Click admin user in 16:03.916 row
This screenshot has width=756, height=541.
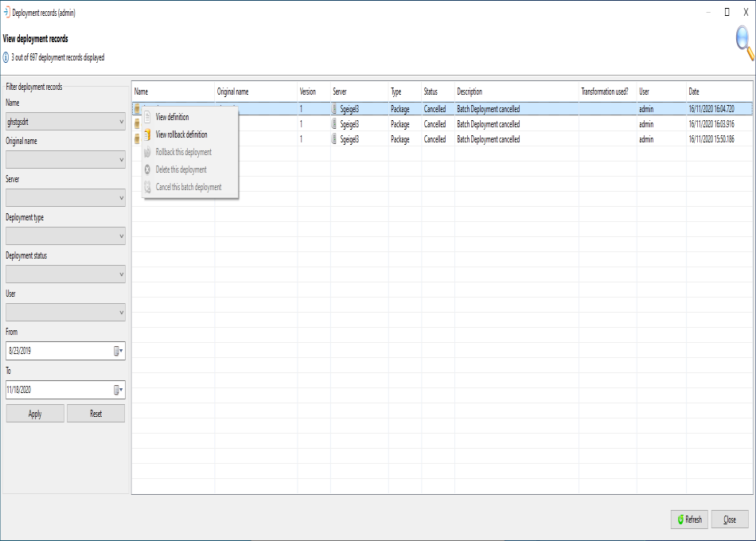click(x=646, y=124)
